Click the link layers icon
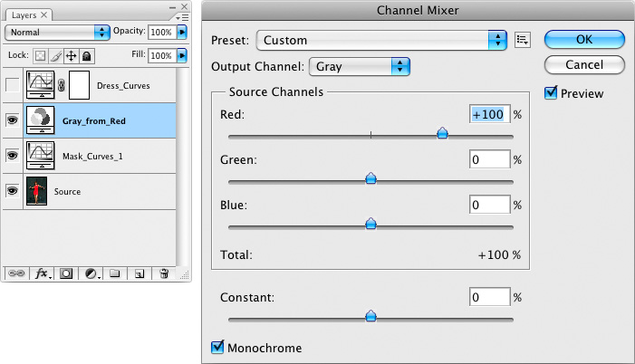The width and height of the screenshot is (635, 364). [x=16, y=273]
